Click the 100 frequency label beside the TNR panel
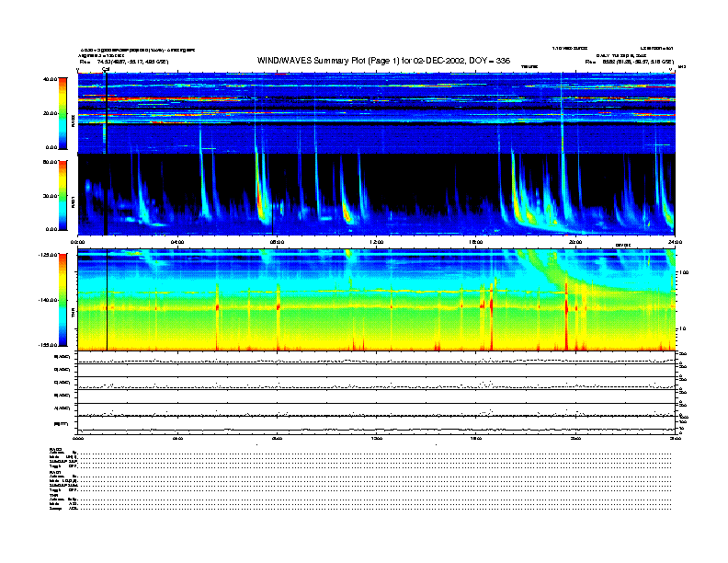728x563 pixels. [x=684, y=272]
